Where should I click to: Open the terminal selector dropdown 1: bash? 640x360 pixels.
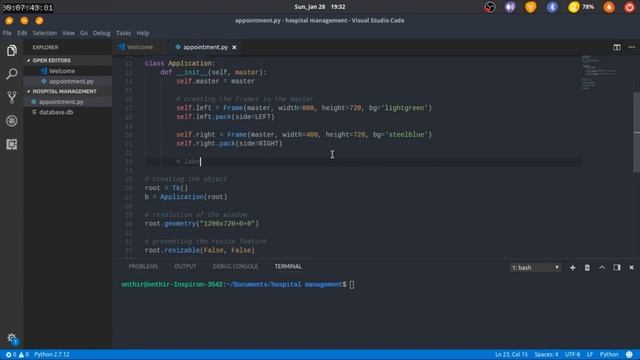click(535, 268)
